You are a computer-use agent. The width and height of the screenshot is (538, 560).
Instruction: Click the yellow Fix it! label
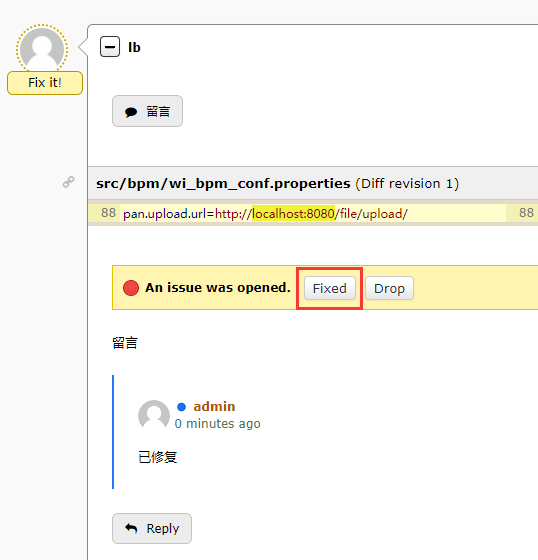pyautogui.click(x=45, y=83)
